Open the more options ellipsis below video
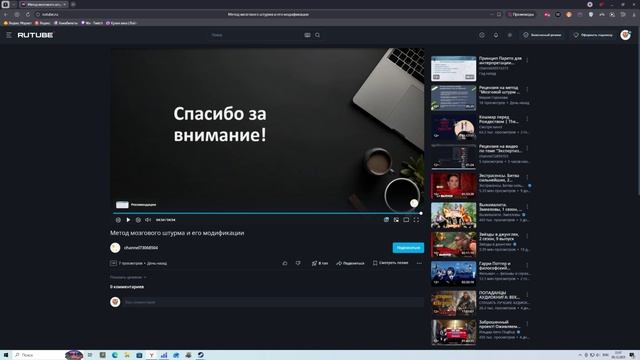 419,263
